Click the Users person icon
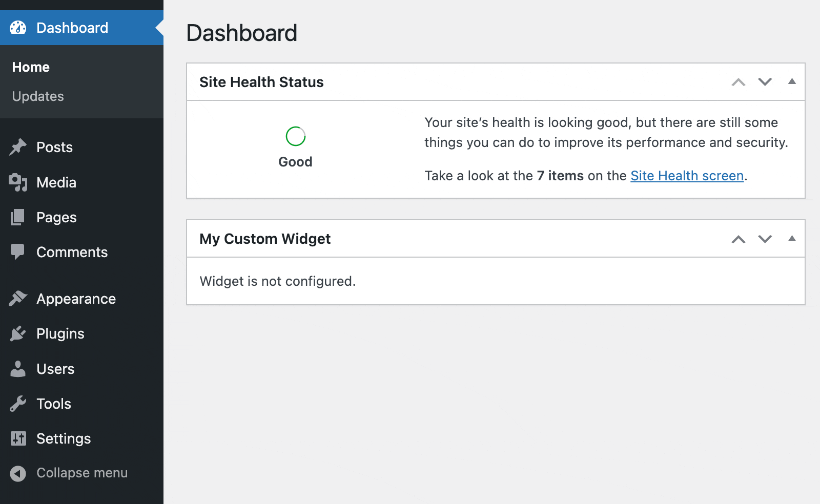Screen dimensions: 820x504 pyautogui.click(x=17, y=369)
